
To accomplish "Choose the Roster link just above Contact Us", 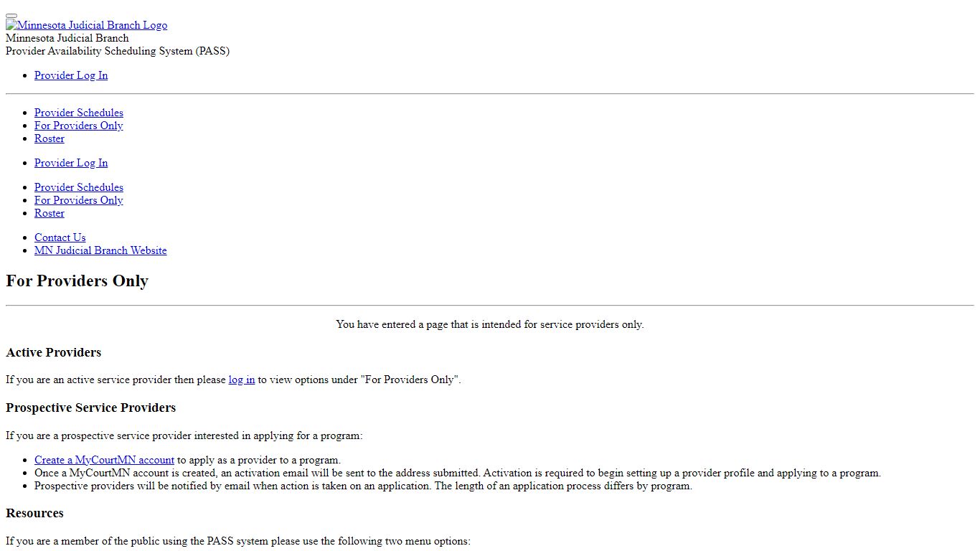I will [50, 213].
